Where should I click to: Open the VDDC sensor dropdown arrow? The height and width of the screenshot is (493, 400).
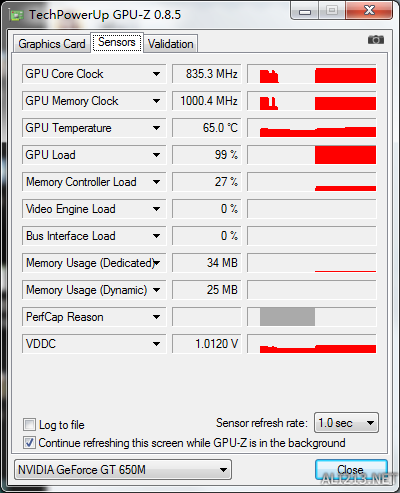pyautogui.click(x=156, y=344)
